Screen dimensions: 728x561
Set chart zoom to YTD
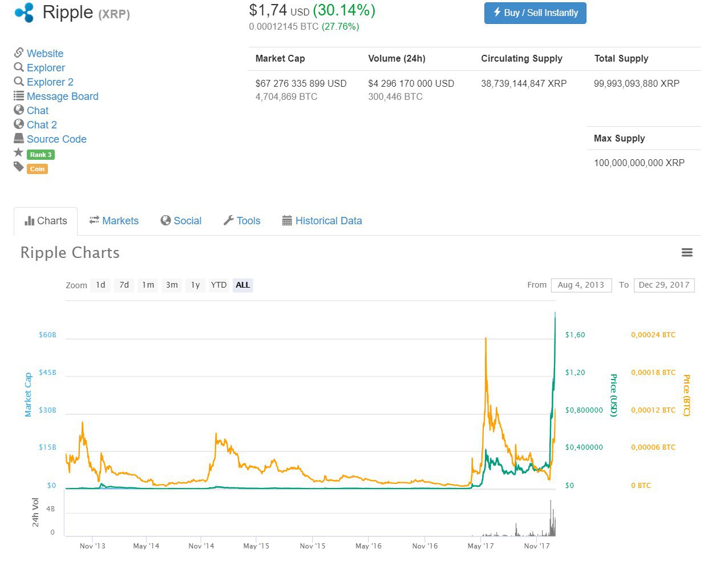point(219,285)
